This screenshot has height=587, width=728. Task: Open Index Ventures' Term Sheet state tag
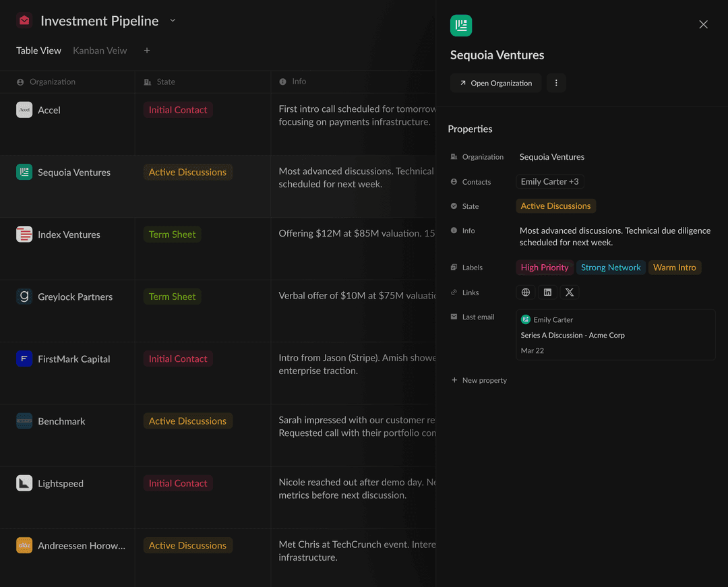point(173,235)
